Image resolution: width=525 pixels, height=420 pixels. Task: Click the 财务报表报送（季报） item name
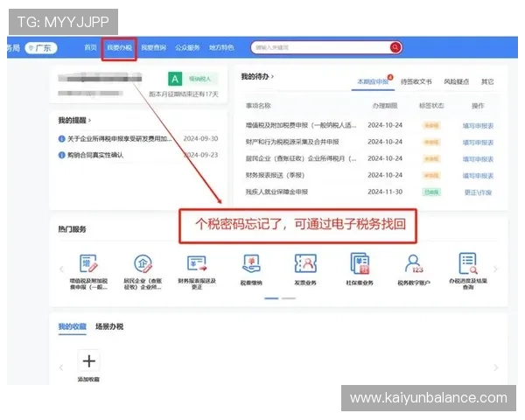pos(275,175)
